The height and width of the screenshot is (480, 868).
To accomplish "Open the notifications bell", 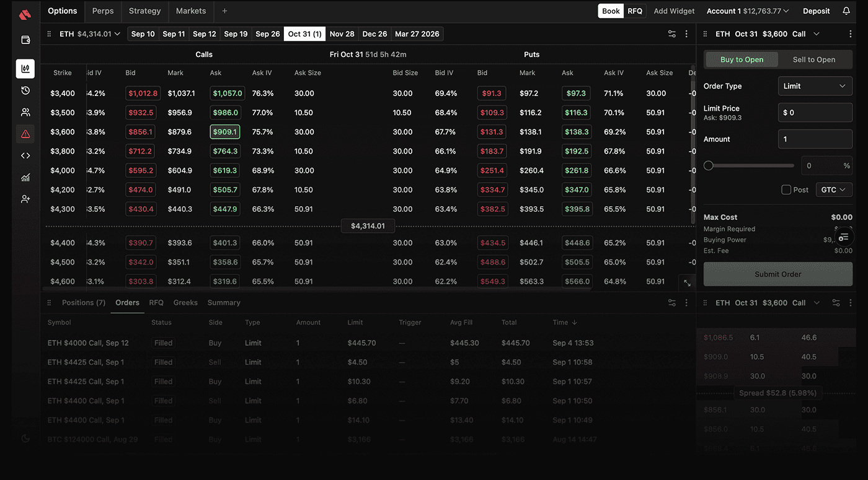I will [x=846, y=11].
